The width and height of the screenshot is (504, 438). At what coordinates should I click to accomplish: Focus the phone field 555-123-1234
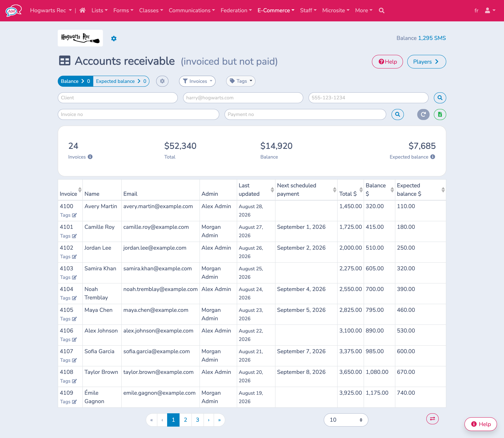click(368, 98)
